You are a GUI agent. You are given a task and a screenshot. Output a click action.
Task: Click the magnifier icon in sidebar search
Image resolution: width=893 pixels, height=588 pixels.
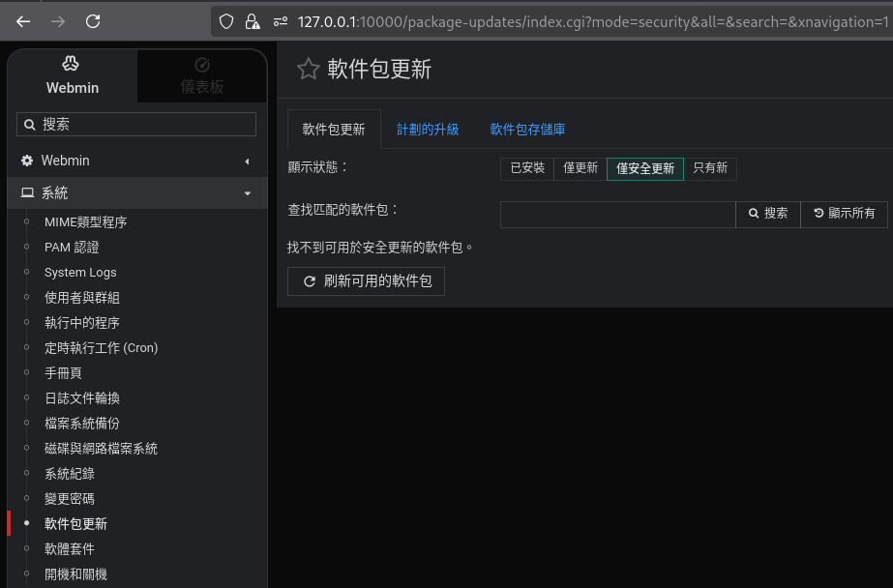[30, 125]
